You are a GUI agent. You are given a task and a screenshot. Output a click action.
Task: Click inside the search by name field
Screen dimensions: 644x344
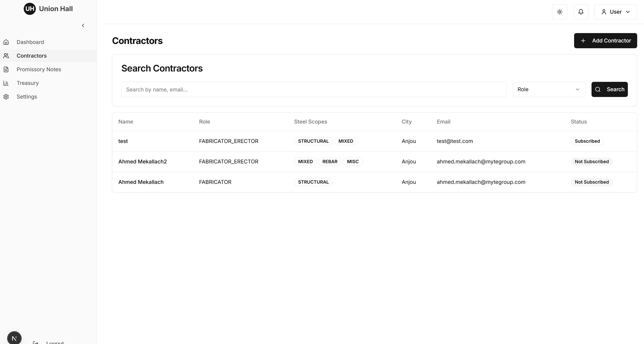(314, 89)
